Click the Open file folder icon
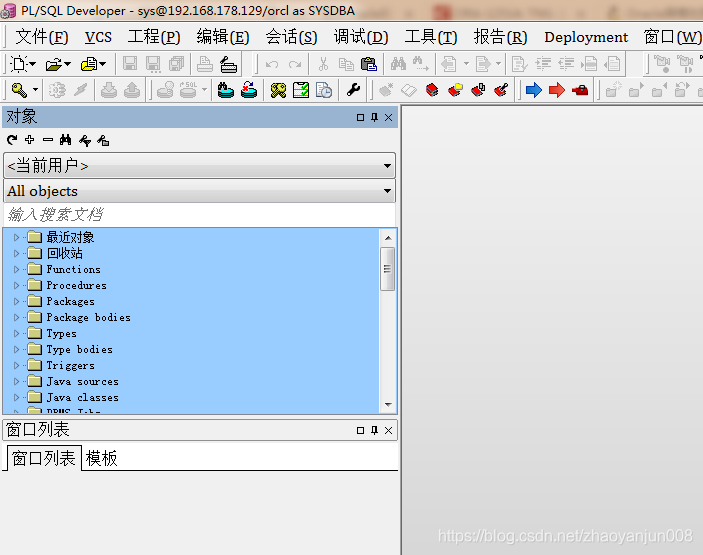The width and height of the screenshot is (703, 555). point(53,64)
